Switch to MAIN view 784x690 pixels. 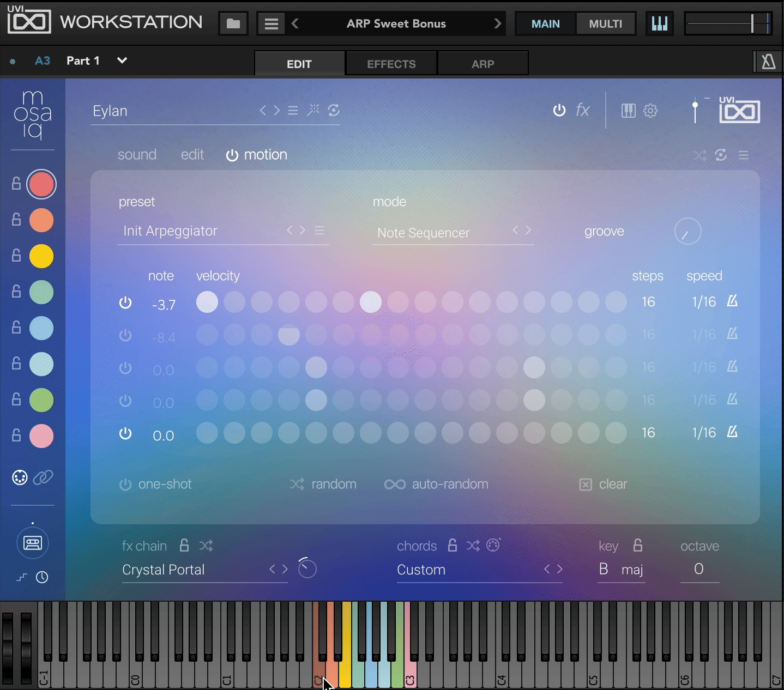546,24
